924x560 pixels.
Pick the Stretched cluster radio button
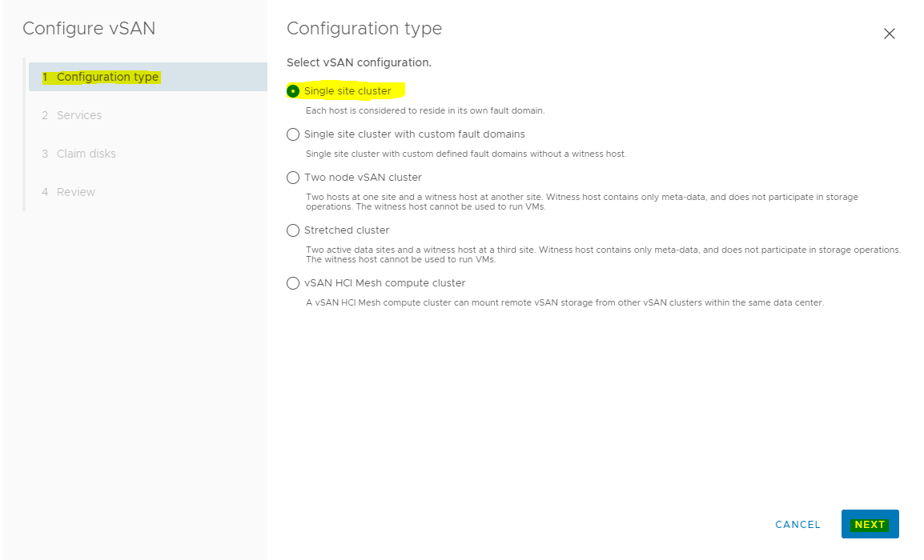pos(293,230)
